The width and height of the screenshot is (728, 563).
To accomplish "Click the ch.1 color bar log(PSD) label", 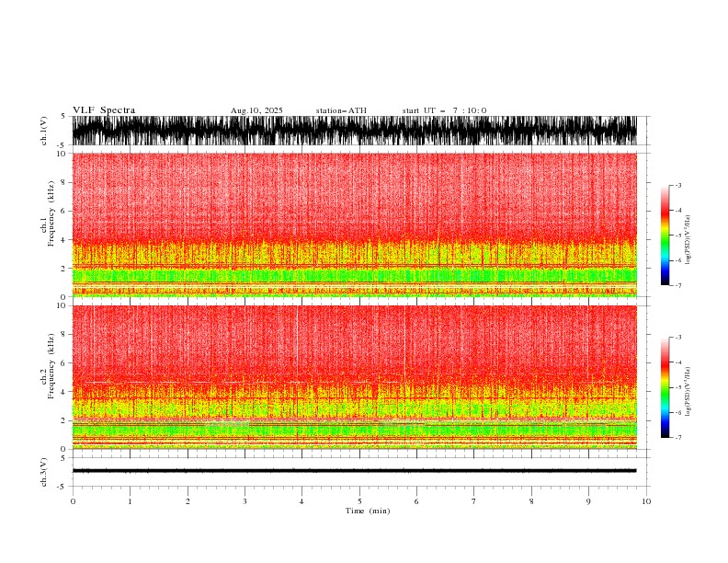I will point(688,240).
